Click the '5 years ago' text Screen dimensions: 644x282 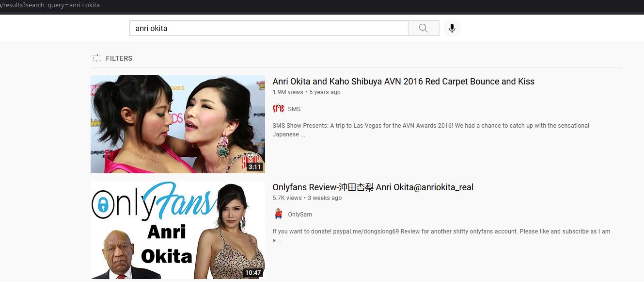pyautogui.click(x=325, y=92)
